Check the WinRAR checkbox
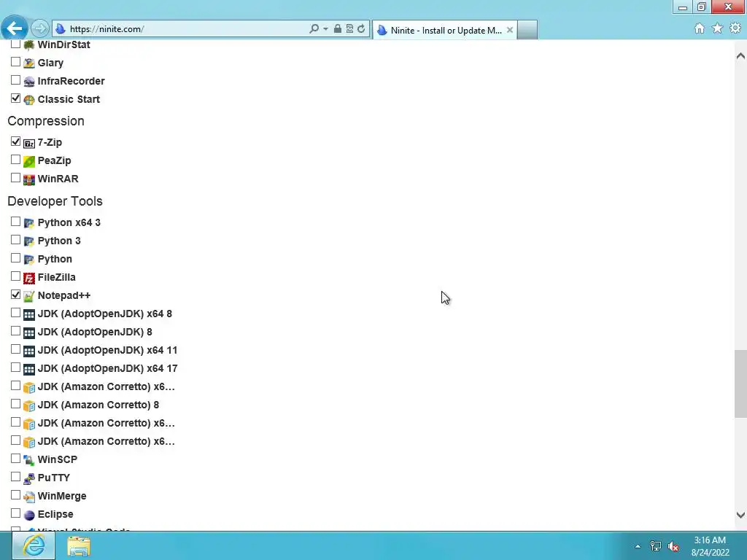The image size is (747, 560). [x=16, y=178]
